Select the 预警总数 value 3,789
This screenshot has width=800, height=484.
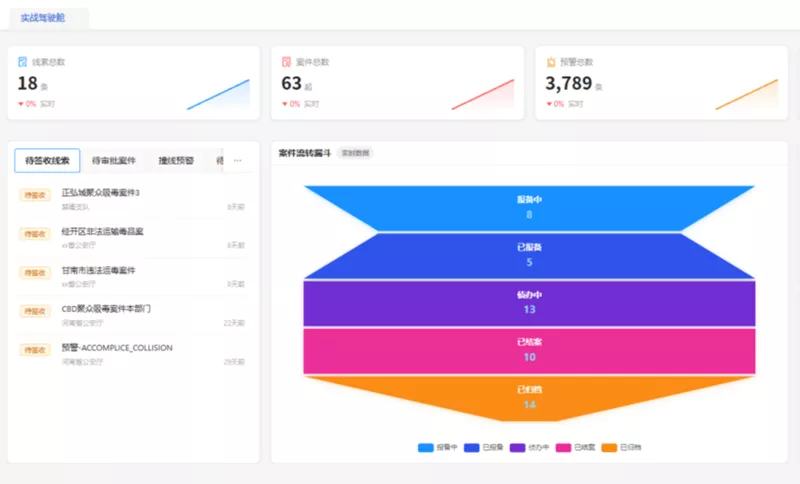[568, 83]
